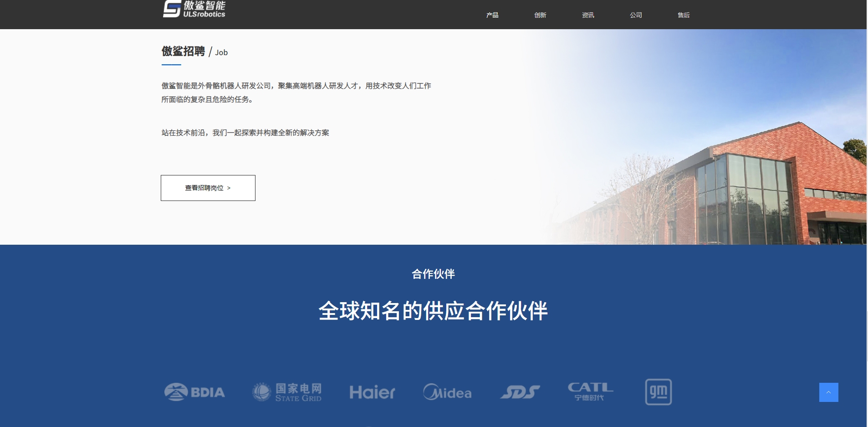Click the State Grid 国家电网 logo
The width and height of the screenshot is (868, 427).
(287, 392)
